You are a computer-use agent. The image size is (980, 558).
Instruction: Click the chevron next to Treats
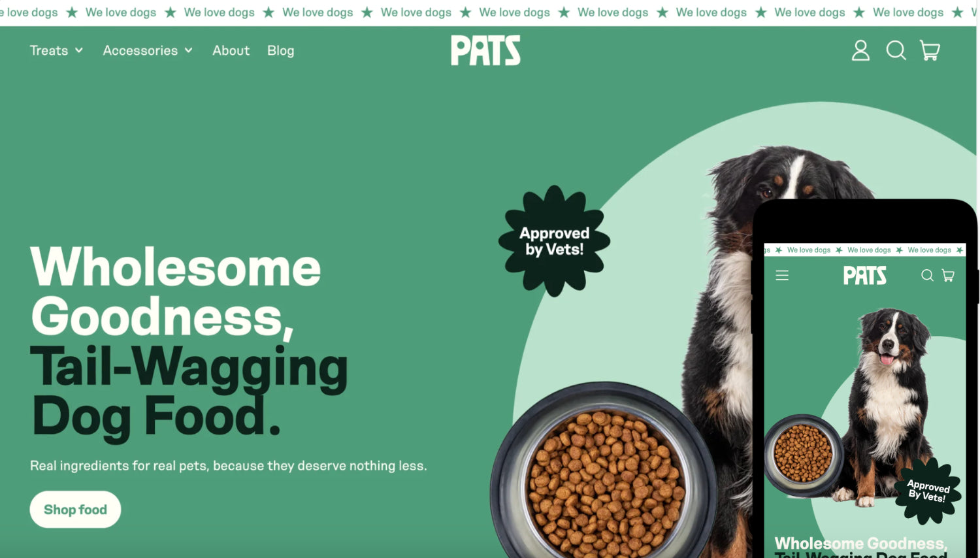tap(79, 50)
